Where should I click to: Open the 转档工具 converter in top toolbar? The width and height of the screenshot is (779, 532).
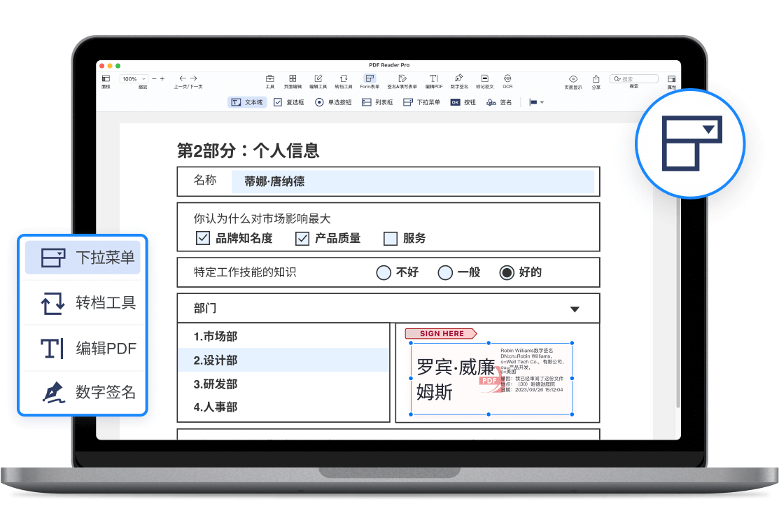click(x=343, y=79)
